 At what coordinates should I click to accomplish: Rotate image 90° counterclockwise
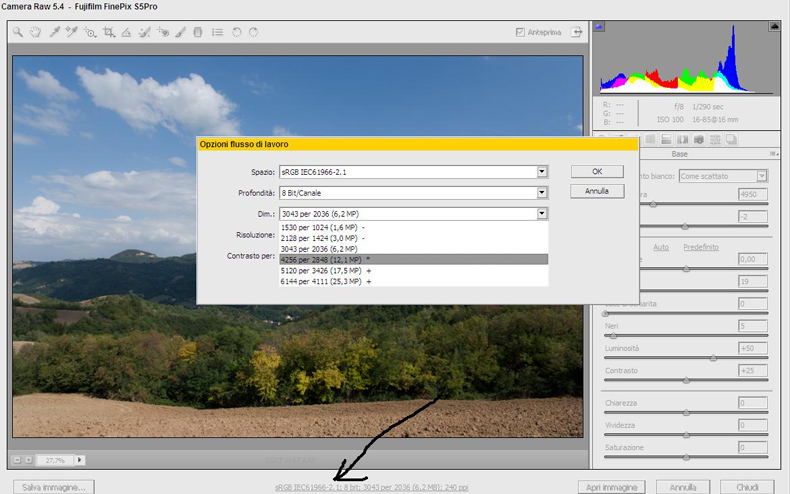(236, 32)
